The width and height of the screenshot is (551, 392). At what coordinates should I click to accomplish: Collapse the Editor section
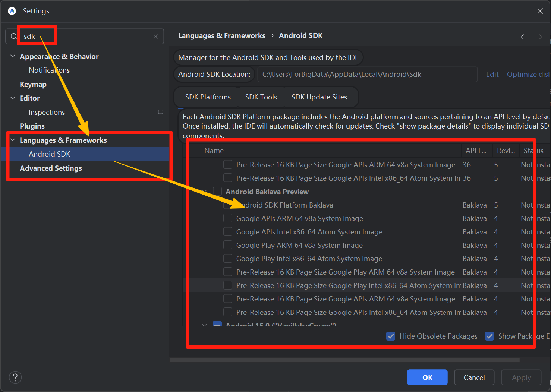point(13,98)
